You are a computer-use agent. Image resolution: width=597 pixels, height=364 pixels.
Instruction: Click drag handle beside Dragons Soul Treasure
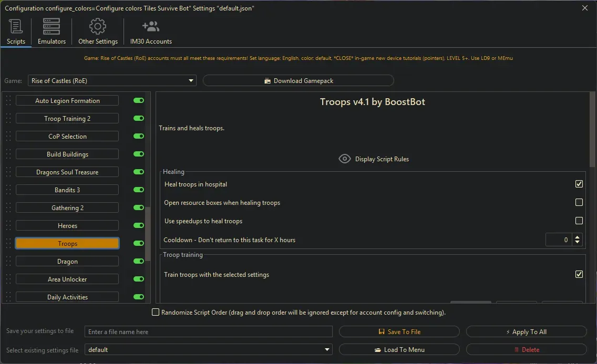8,172
